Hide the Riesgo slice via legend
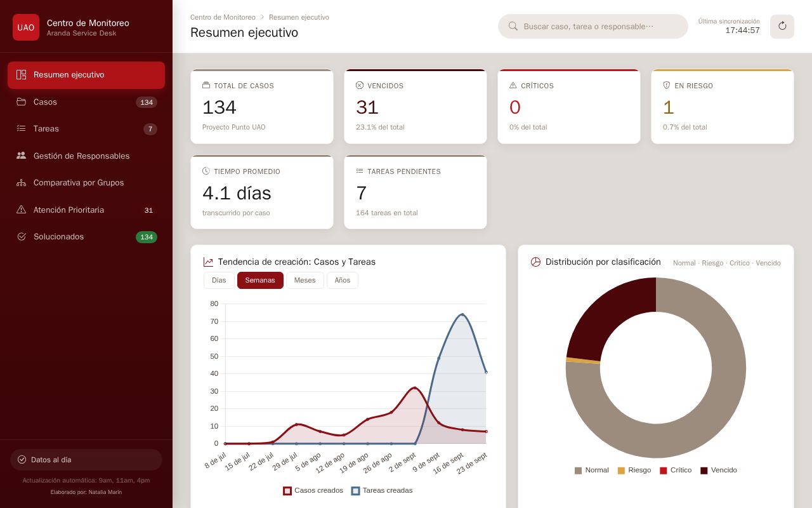This screenshot has height=508, width=812. (x=634, y=471)
